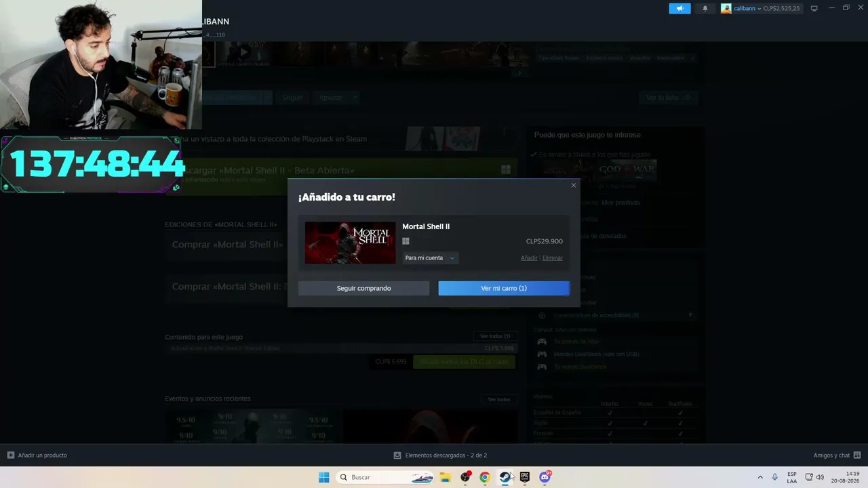
Task: Click the CLP$29.900 price in dialog
Action: (545, 241)
